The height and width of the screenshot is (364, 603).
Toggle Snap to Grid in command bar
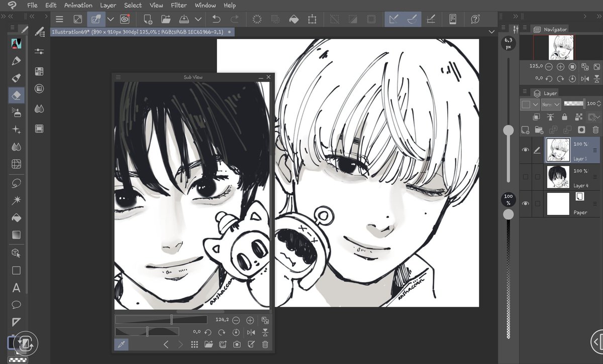coord(431,19)
